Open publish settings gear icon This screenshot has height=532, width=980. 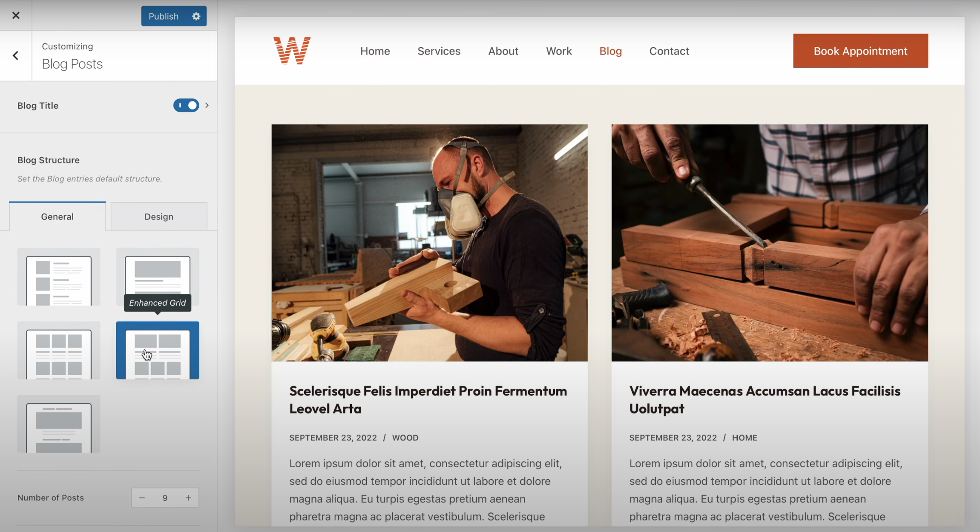tap(196, 16)
